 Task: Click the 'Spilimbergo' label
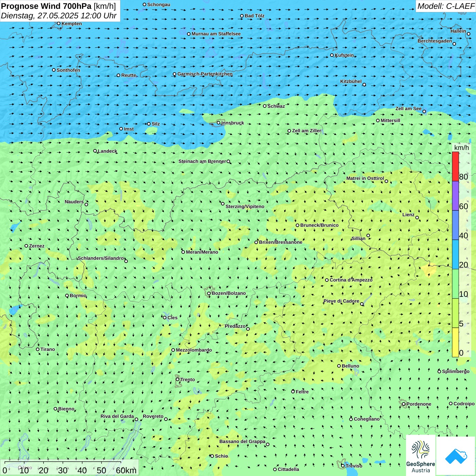coord(456,371)
